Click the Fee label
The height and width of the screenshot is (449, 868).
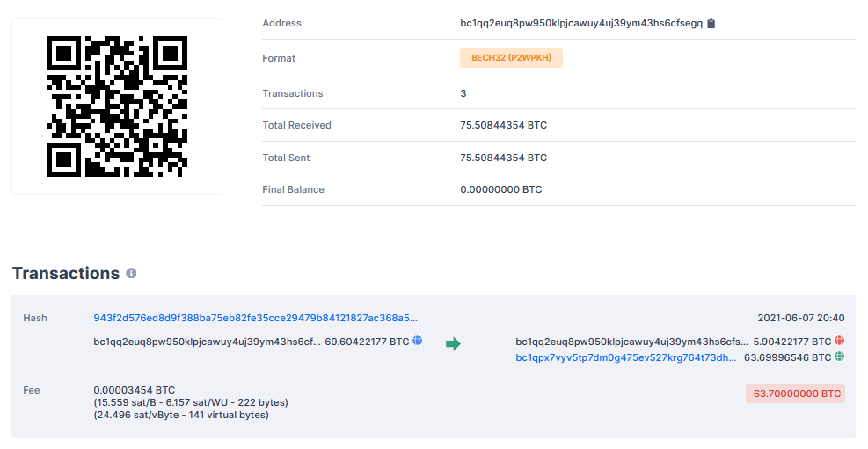click(x=32, y=390)
